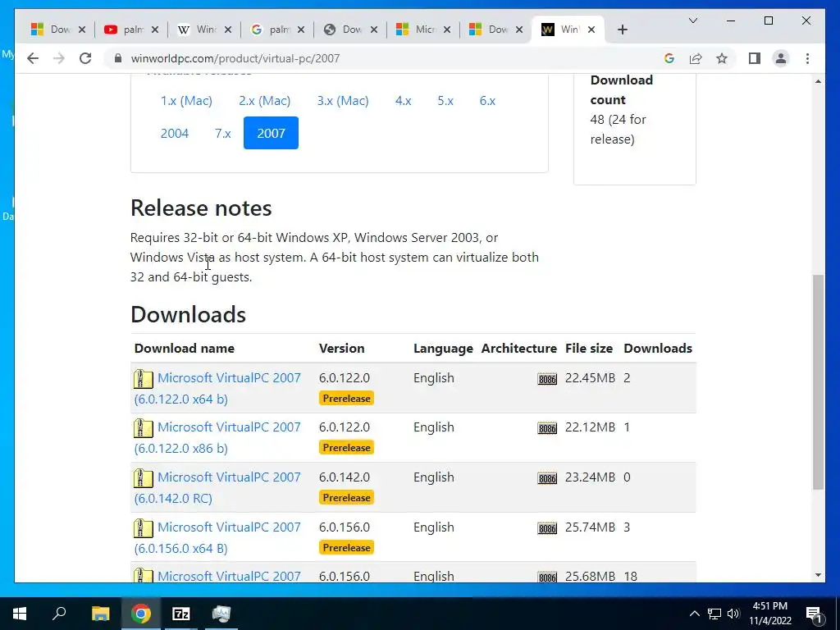The image size is (840, 630).
Task: Open Chrome three-dot menu
Action: [807, 58]
